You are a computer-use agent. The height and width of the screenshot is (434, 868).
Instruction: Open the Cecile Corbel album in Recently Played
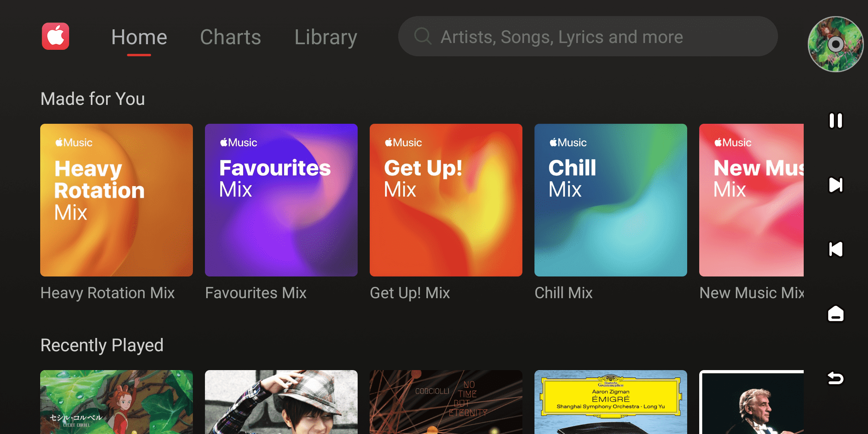(117, 402)
